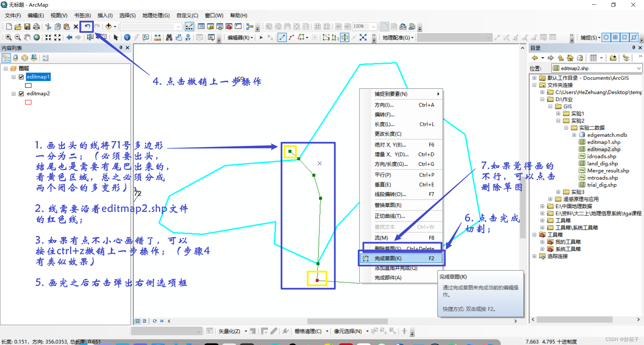Screen dimensions: 644x345
Task: Click the Paste clipboard icon
Action: tap(67, 27)
